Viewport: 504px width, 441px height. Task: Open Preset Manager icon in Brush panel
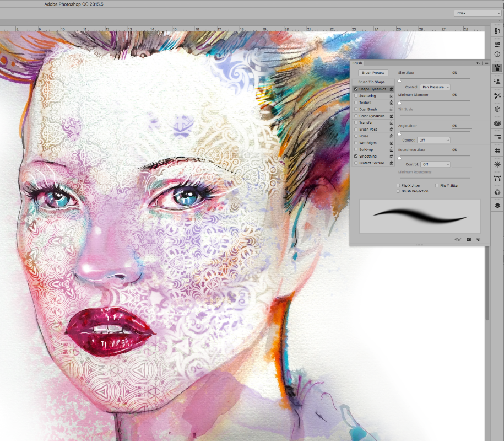pos(469,239)
